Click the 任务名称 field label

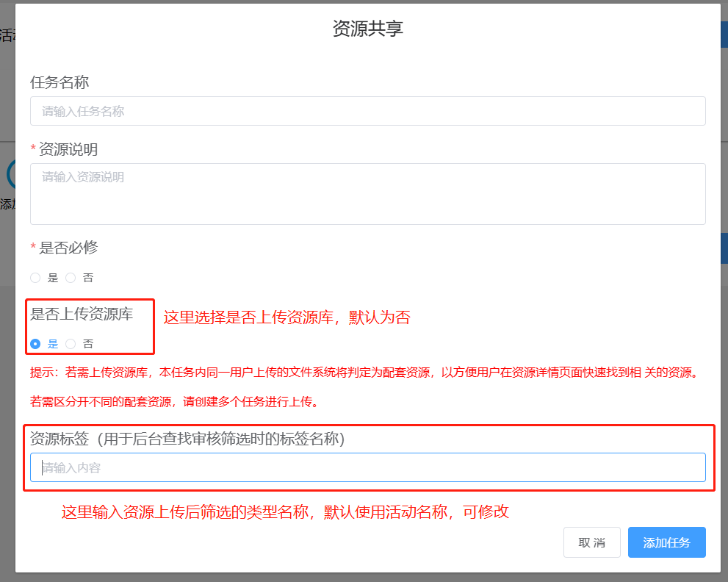[60, 82]
